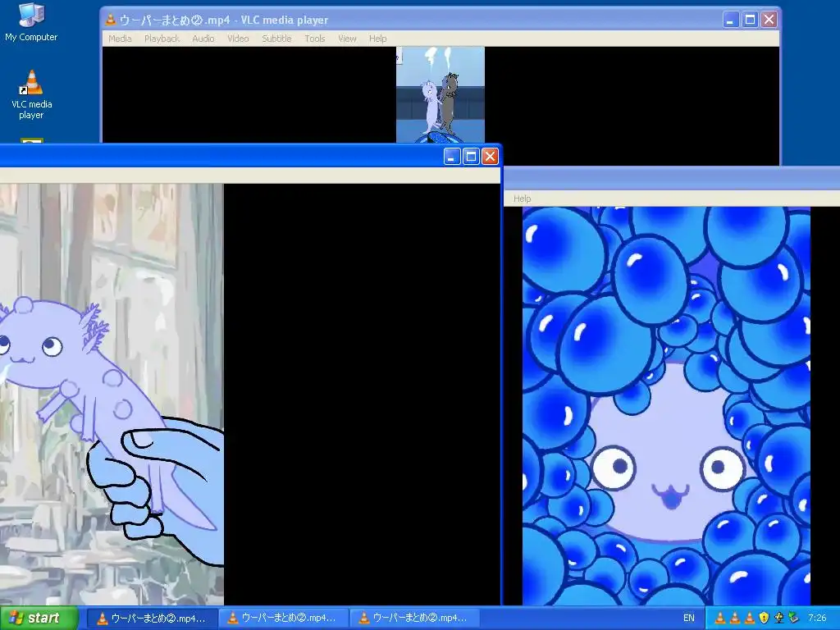
Task: Click the 7:26 taskbar clock
Action: 817,619
